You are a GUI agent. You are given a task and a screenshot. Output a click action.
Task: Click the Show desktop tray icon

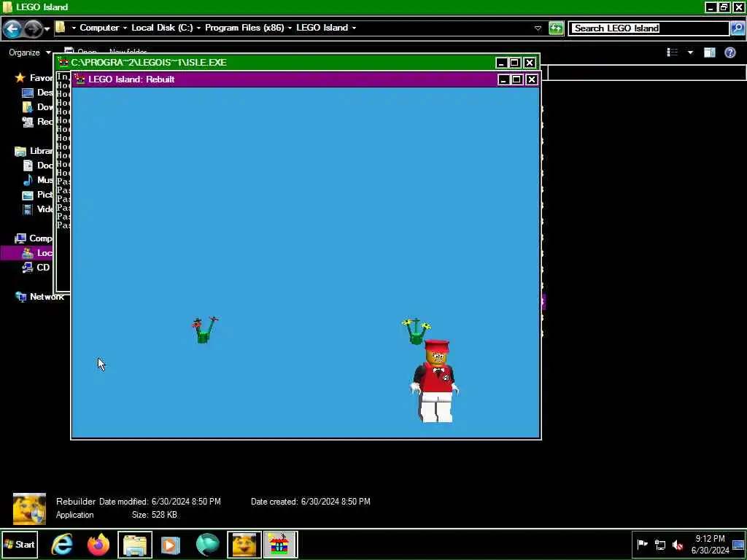[x=738, y=544]
